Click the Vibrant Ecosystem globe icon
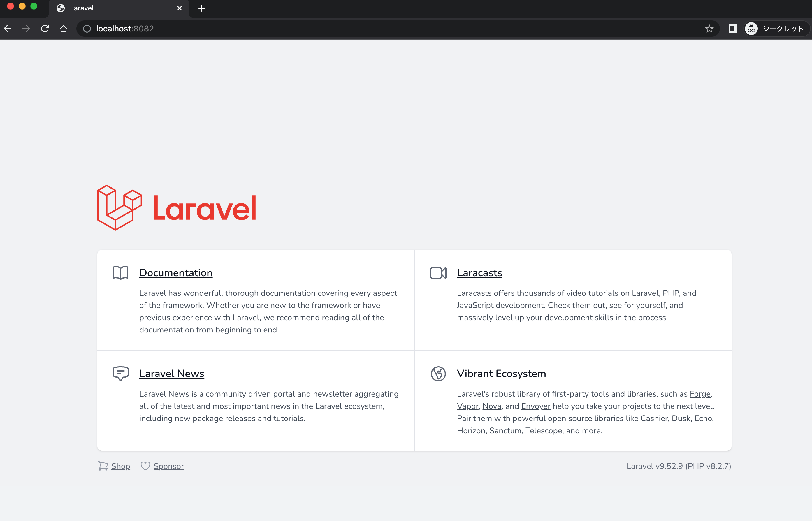This screenshot has height=521, width=812. 438,374
